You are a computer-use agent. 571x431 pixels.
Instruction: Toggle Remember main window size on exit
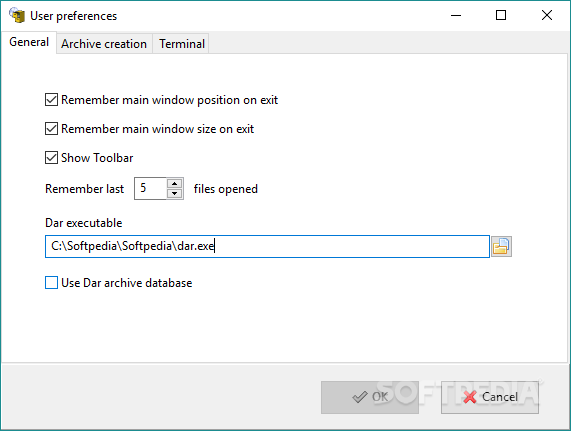[51, 128]
